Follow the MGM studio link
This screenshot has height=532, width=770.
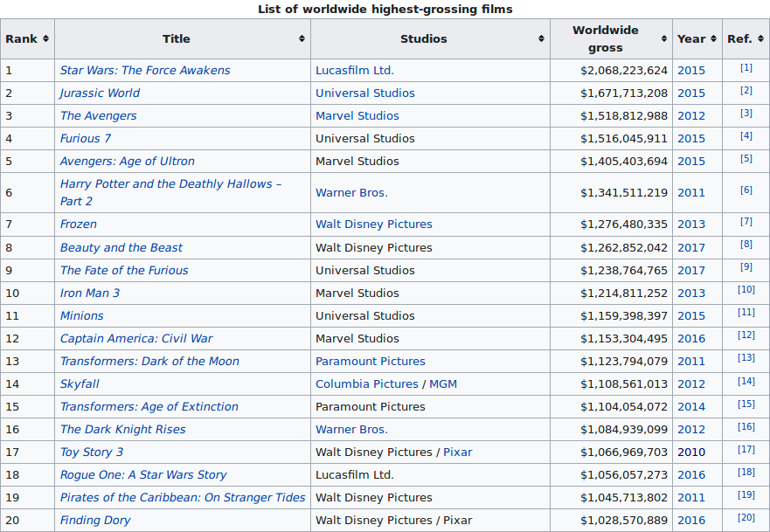[x=443, y=383]
